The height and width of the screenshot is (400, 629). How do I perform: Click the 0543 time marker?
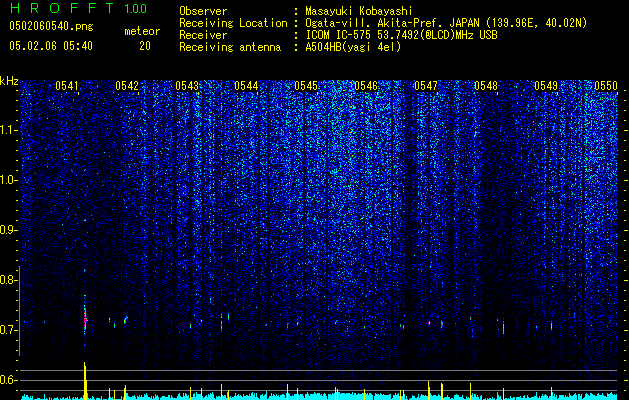pyautogui.click(x=187, y=86)
